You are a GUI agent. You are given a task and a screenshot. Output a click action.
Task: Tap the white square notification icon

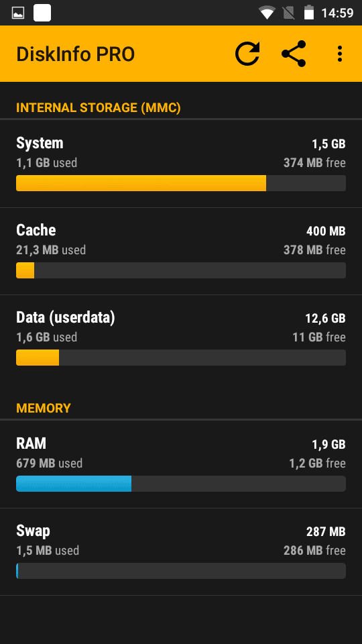coord(42,13)
